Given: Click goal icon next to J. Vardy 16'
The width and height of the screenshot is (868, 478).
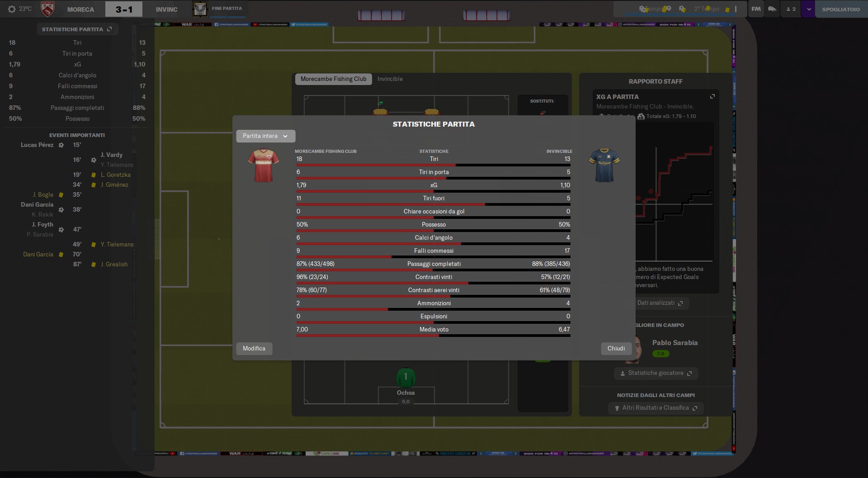Looking at the screenshot, I should 94,160.
